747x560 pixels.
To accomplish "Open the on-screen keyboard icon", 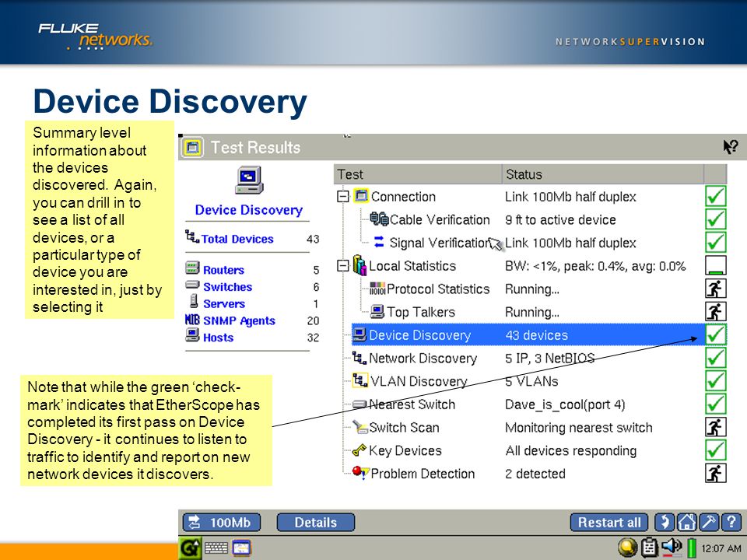I will click(x=216, y=548).
